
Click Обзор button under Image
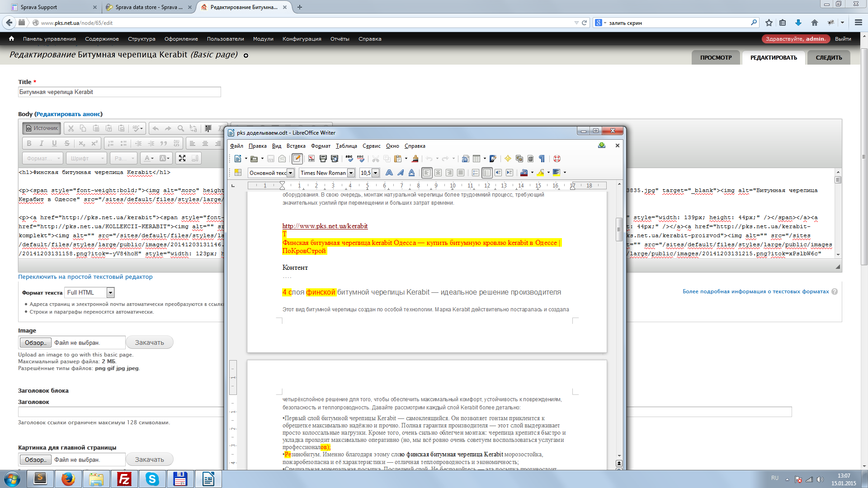coord(35,343)
